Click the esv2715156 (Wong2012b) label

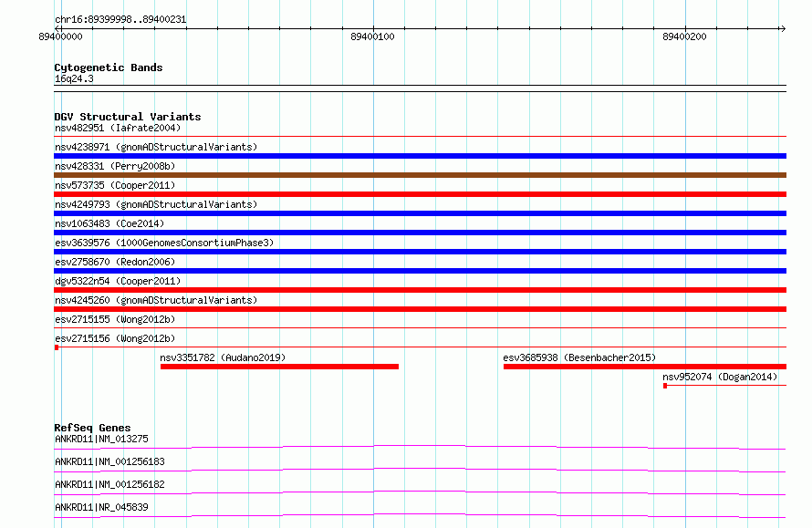click(115, 338)
